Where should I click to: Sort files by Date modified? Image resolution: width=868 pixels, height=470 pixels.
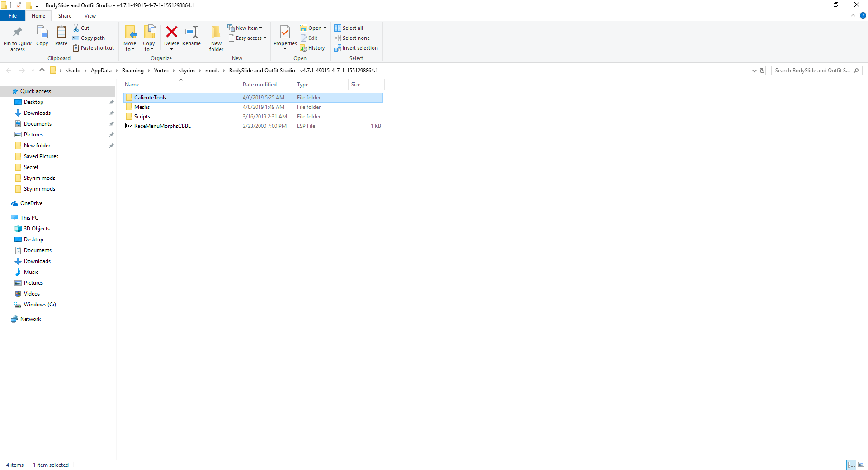(x=267, y=85)
